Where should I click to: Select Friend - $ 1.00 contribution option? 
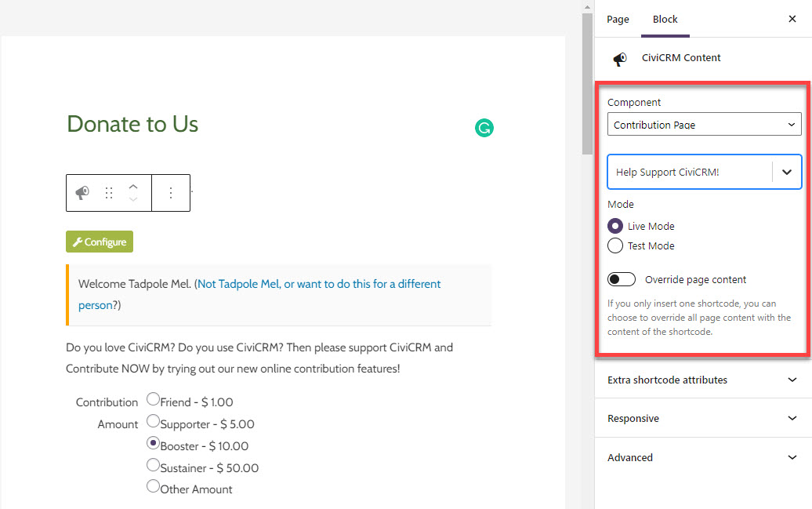(x=153, y=398)
